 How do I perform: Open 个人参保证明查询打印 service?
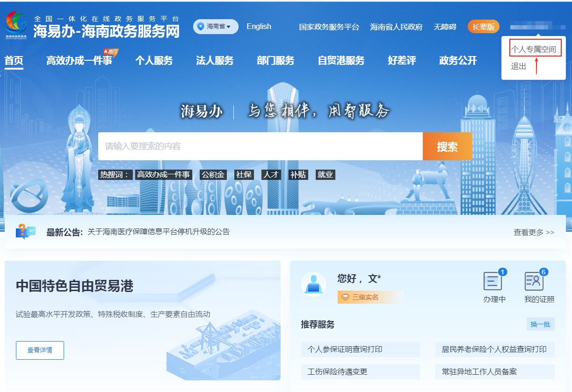point(360,349)
